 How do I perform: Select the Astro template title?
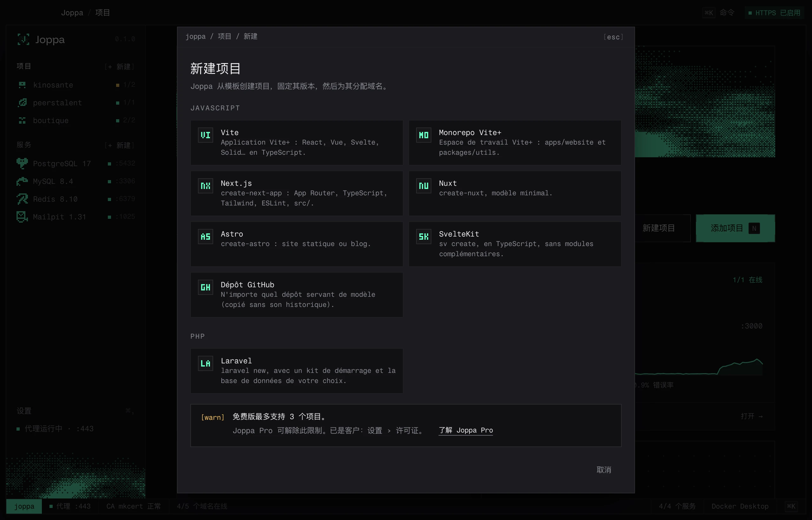232,234
